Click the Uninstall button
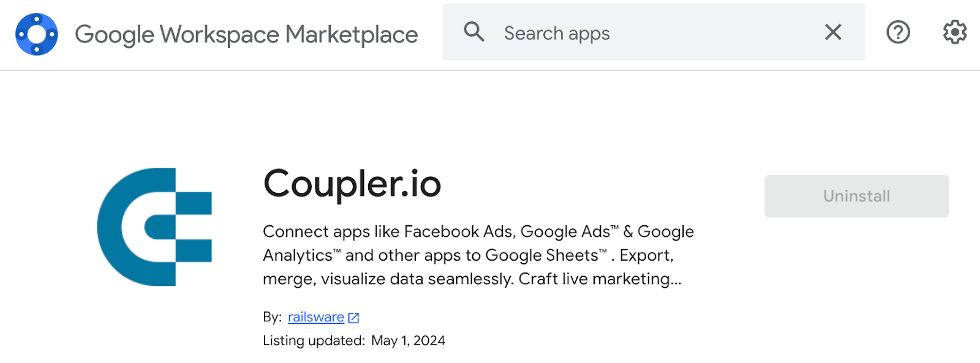Screen dimensions: 980x363 [856, 196]
